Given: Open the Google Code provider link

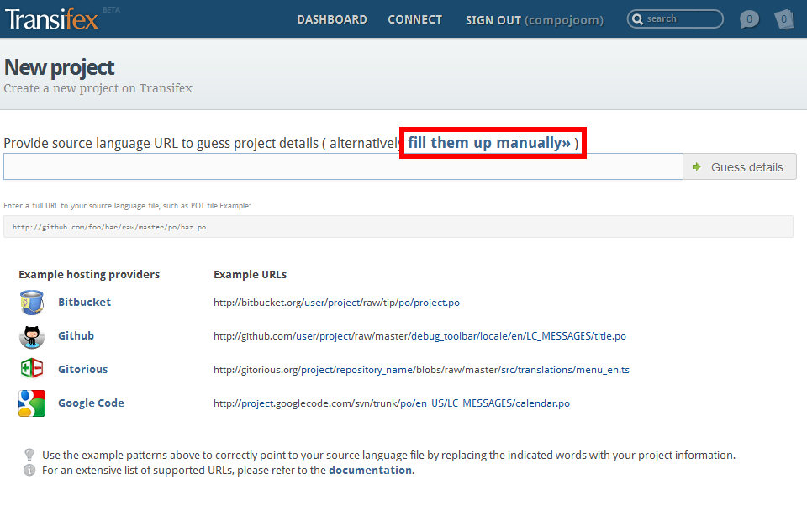Looking at the screenshot, I should pos(91,403).
